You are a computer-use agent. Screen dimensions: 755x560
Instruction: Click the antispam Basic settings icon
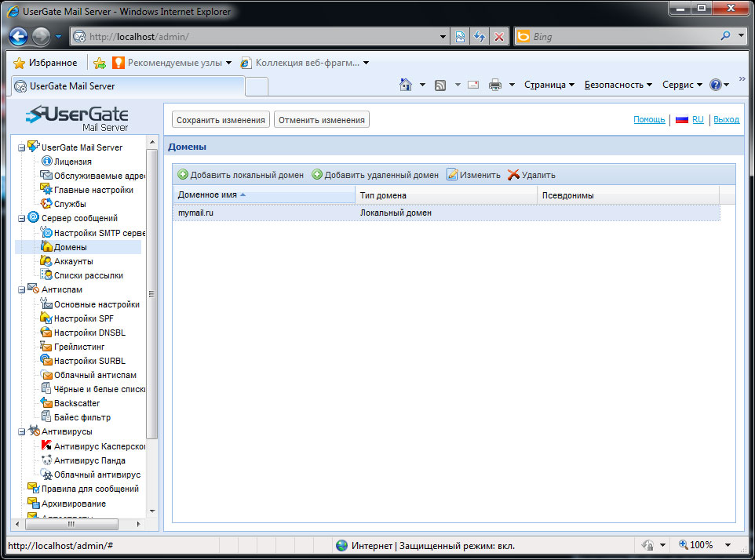(46, 304)
